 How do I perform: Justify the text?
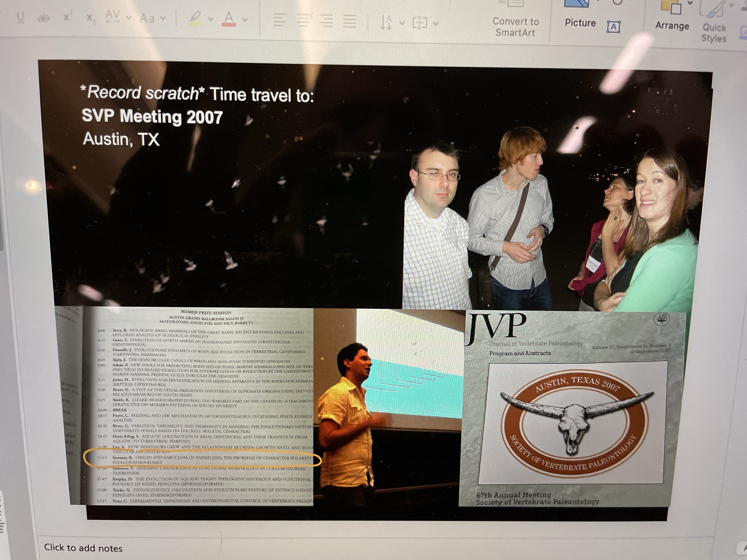coord(350,21)
